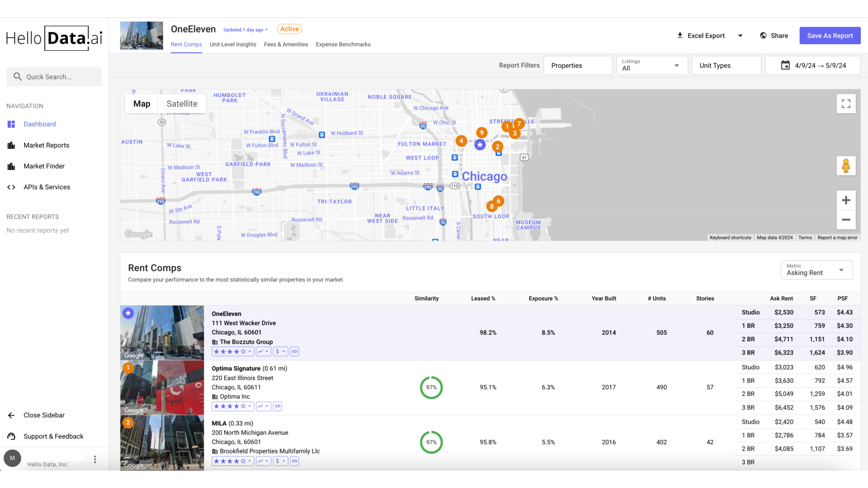Click the Optima Signature property photo
Image resolution: width=868 pixels, height=488 pixels.
click(x=162, y=388)
